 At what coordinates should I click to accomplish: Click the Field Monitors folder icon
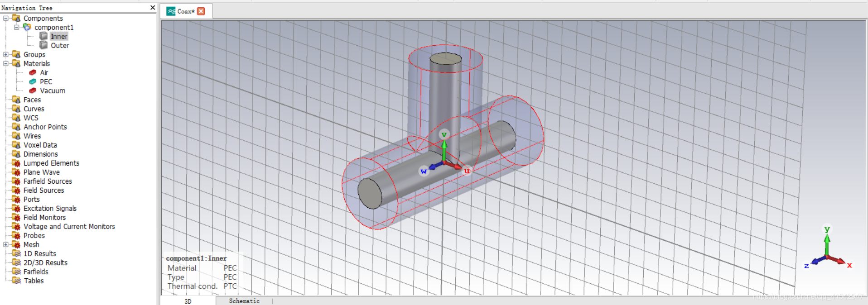(16, 217)
